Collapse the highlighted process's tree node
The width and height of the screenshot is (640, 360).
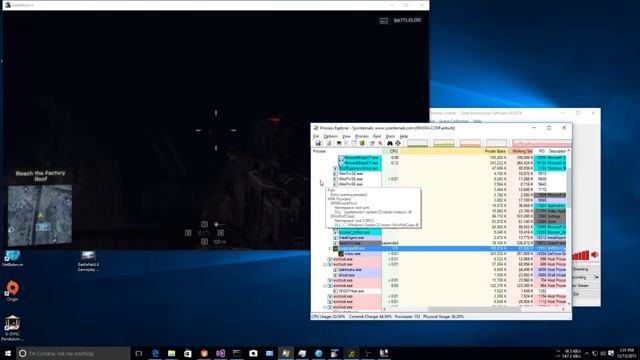(330, 248)
